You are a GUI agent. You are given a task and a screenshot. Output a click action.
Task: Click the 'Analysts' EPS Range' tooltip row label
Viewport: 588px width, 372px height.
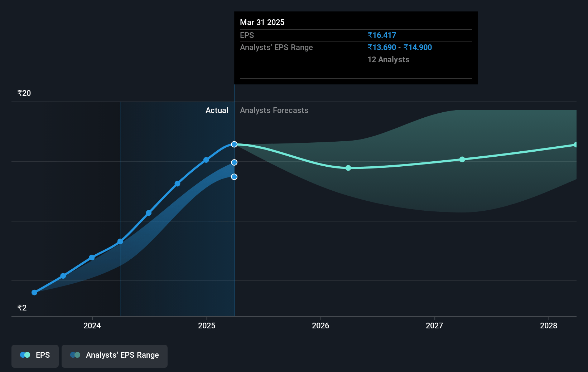tap(276, 47)
